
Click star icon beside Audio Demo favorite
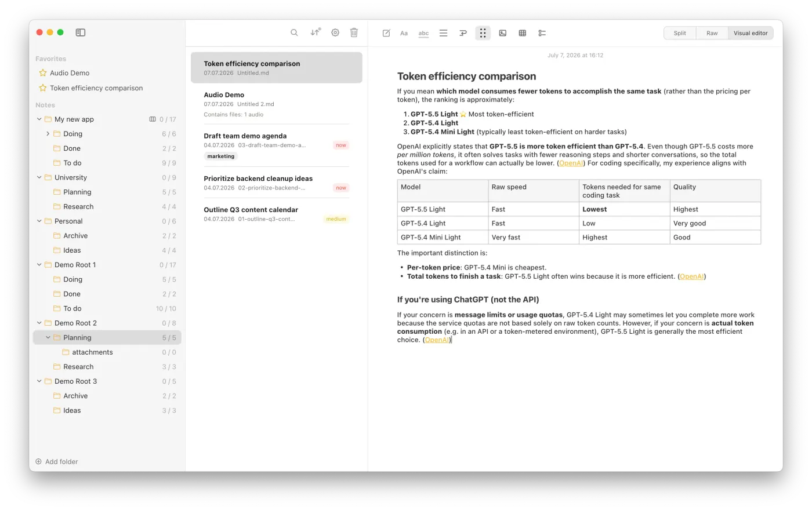(x=43, y=73)
